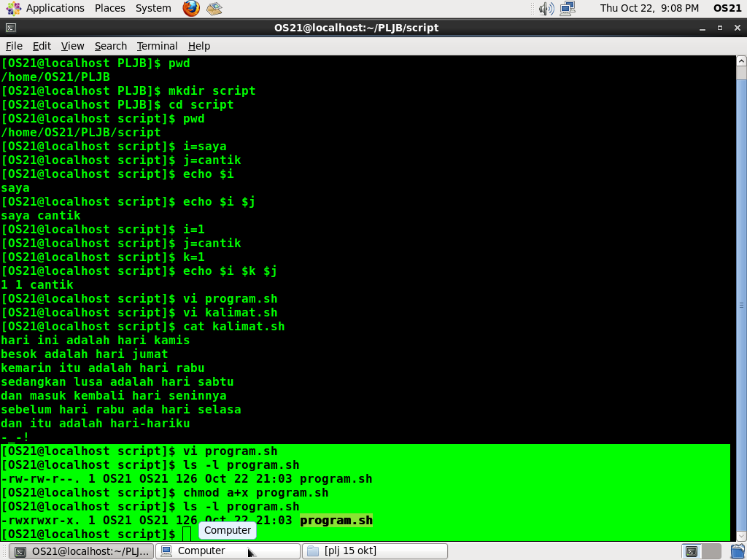Maximize the terminal window
This screenshot has width=747, height=560.
[x=720, y=28]
